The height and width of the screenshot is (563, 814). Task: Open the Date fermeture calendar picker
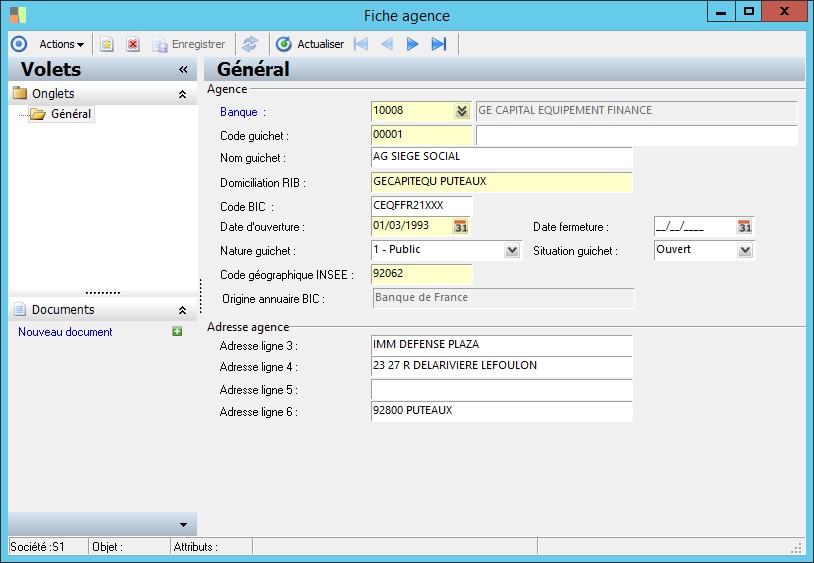[x=744, y=227]
